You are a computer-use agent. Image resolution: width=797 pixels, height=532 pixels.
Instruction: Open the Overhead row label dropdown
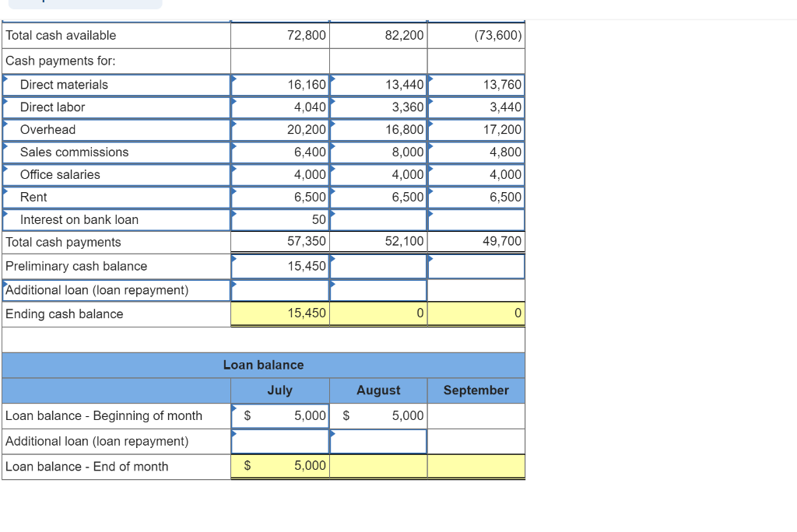click(117, 130)
